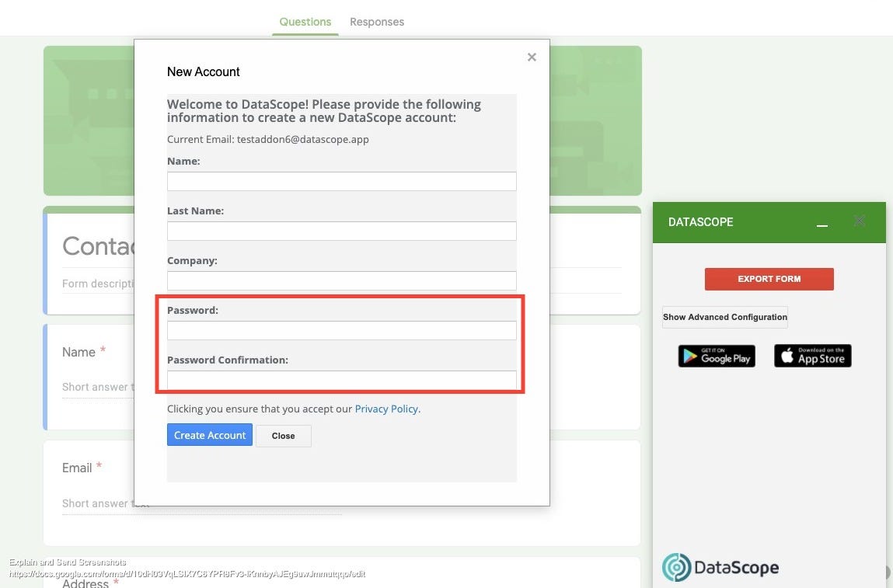Show Advanced Configuration in the DataScope panel

coord(725,317)
